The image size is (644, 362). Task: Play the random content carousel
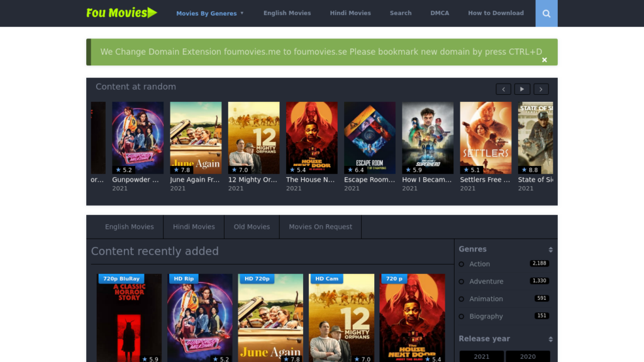click(x=522, y=89)
